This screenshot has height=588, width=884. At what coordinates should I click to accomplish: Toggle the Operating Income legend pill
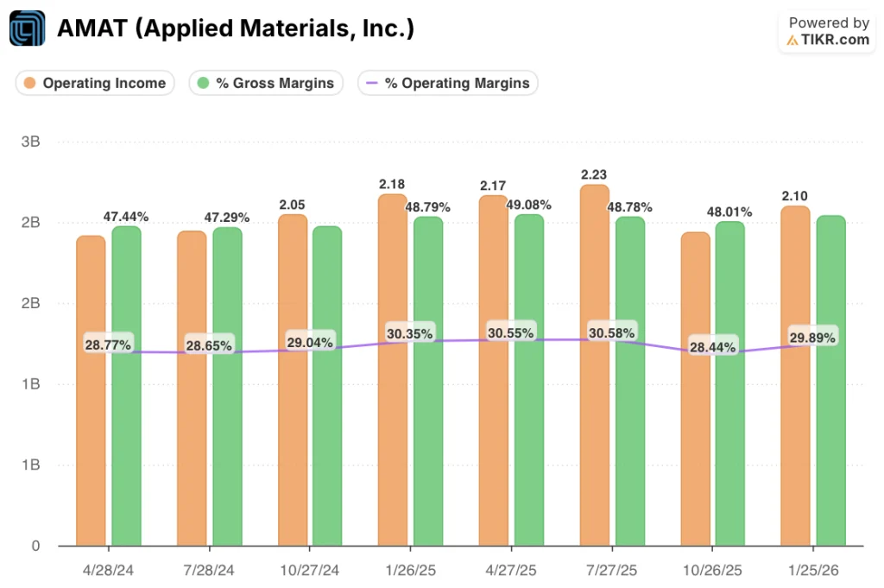95,83
